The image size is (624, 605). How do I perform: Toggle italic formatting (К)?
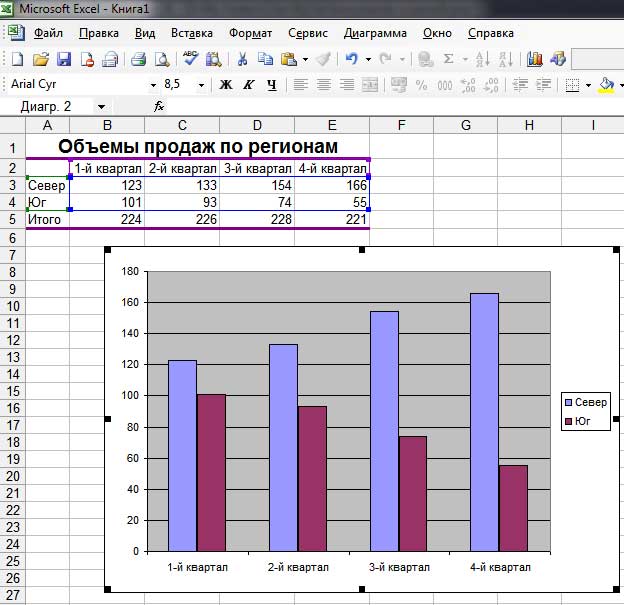pos(248,85)
